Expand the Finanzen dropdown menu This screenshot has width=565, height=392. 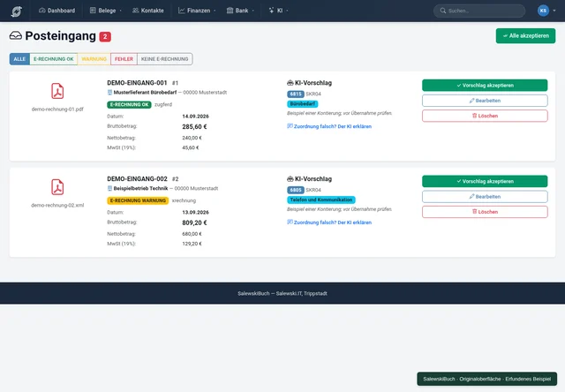point(197,11)
